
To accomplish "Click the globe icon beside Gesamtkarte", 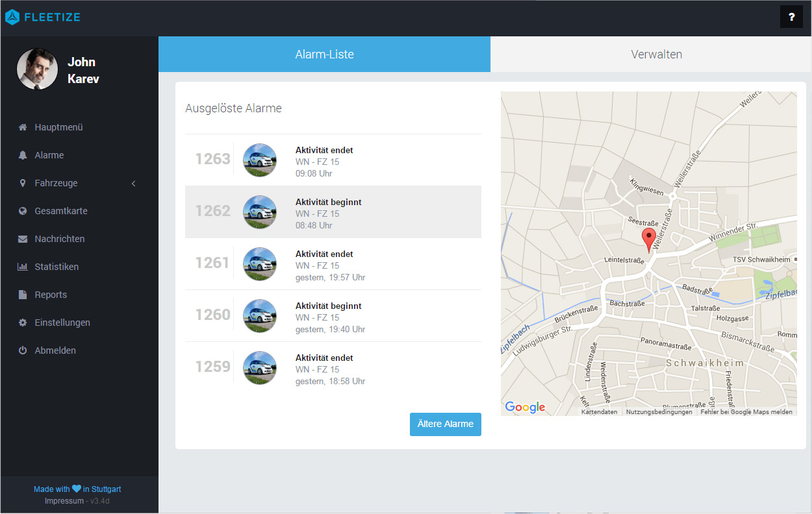I will tap(23, 211).
